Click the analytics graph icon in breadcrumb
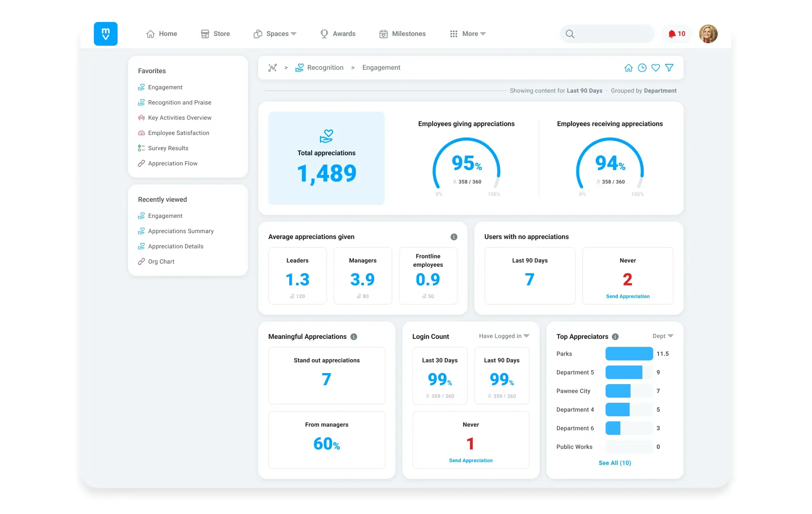The image size is (812, 514). pyautogui.click(x=272, y=68)
